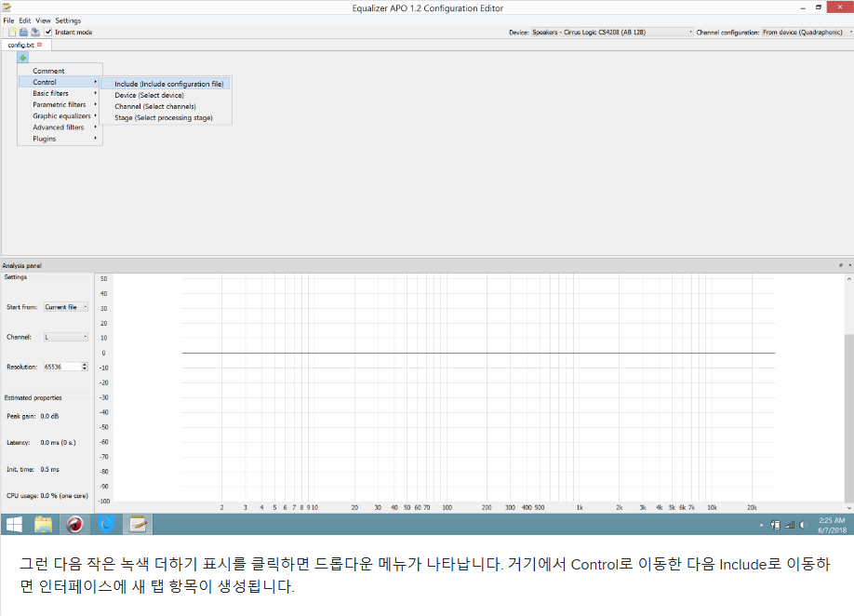Screen dimensions: 854x616
Task: Open the red round app in the taskbar
Action: click(x=74, y=525)
